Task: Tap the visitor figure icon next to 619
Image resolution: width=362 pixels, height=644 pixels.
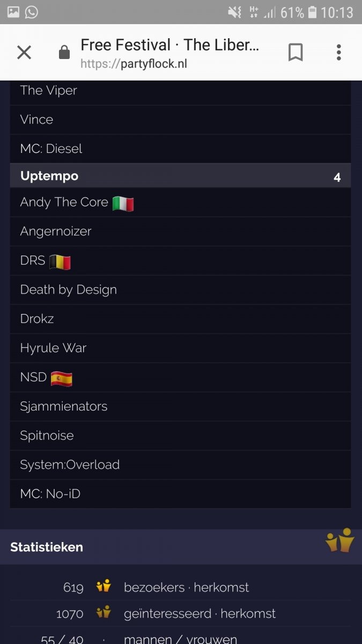Action: pos(103,587)
